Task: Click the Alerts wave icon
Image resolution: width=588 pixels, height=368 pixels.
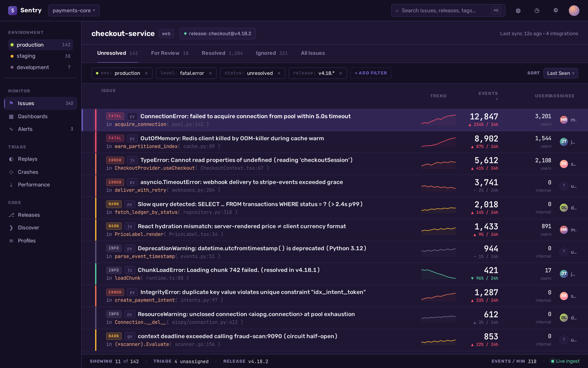Action: tap(11, 129)
